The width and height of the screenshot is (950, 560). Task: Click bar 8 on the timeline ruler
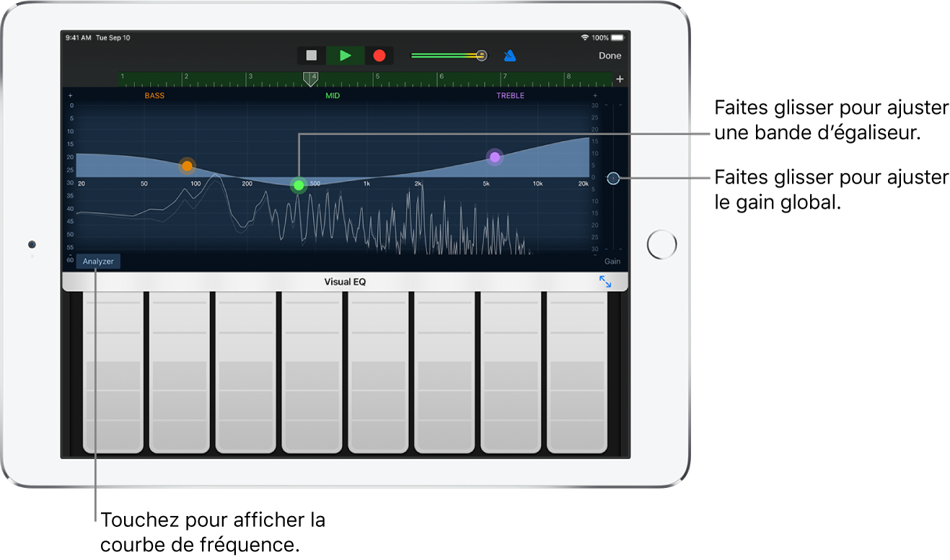pos(568,76)
